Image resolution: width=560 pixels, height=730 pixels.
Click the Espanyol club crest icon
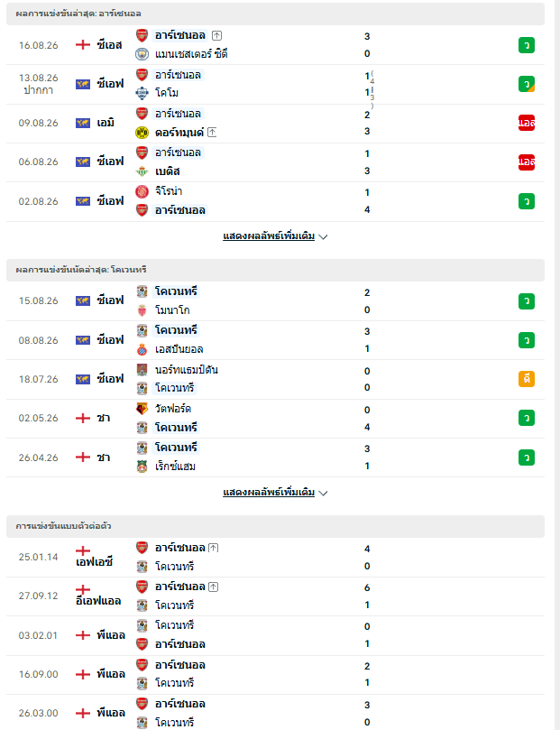(142, 349)
